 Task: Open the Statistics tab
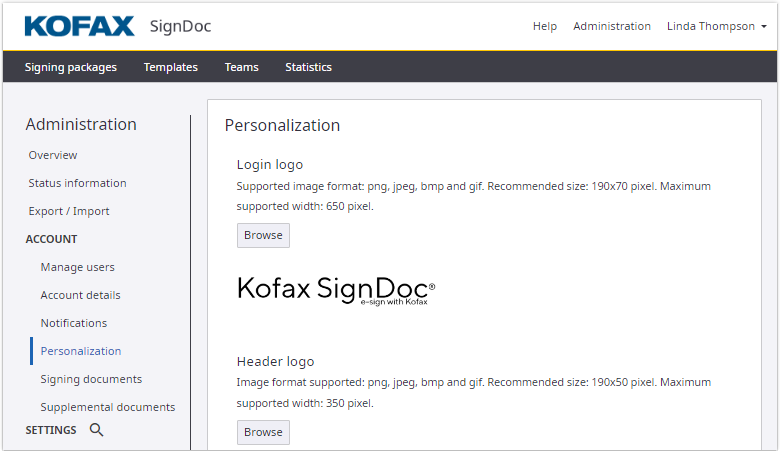[308, 67]
